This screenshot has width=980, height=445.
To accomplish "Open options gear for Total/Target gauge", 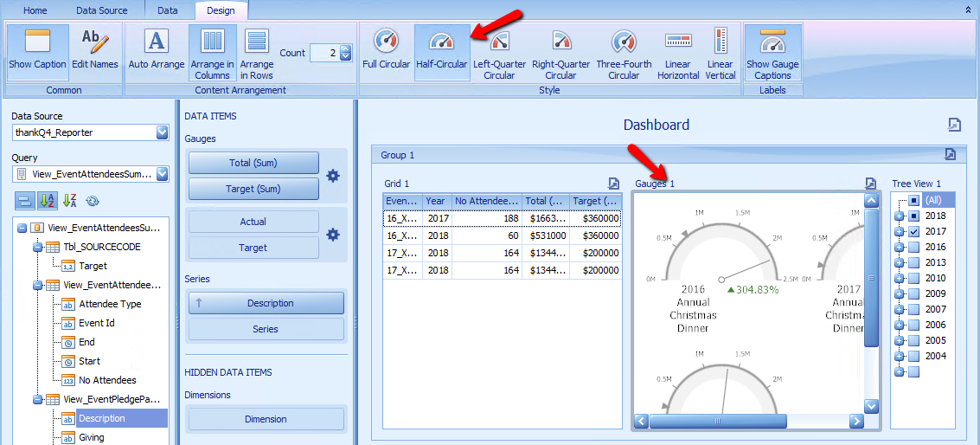I will click(x=333, y=176).
